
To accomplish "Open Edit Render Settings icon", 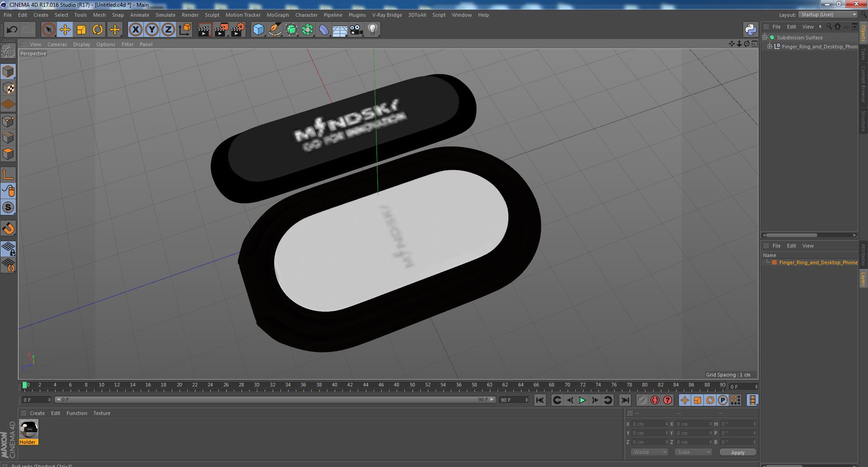I will click(x=237, y=30).
